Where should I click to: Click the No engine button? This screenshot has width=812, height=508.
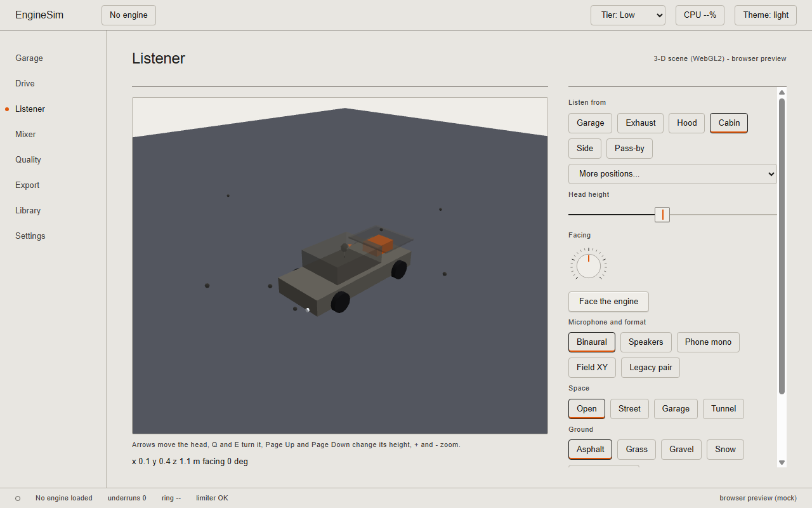(129, 15)
